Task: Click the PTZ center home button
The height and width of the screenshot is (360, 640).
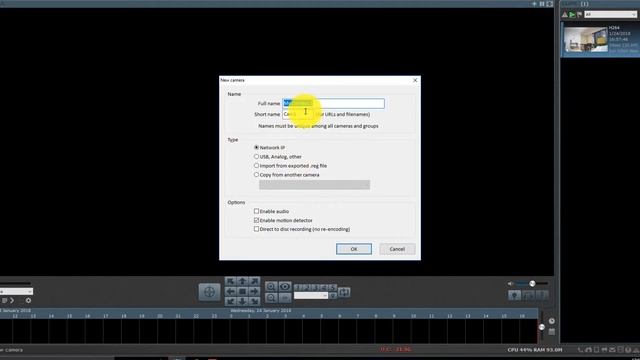Action: click(x=242, y=291)
